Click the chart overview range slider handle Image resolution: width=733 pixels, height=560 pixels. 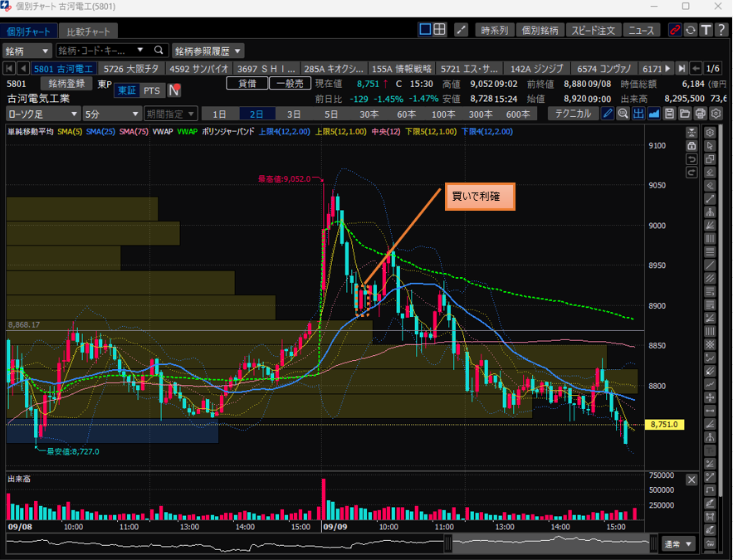[447, 543]
